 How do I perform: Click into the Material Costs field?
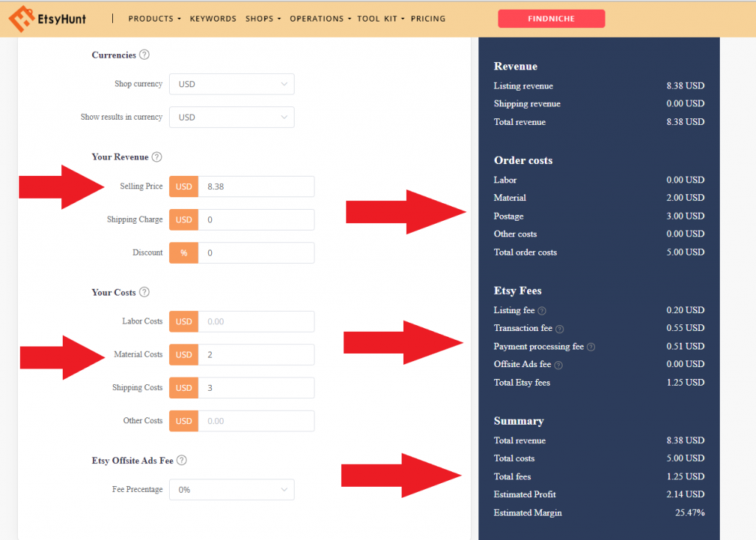coord(255,355)
